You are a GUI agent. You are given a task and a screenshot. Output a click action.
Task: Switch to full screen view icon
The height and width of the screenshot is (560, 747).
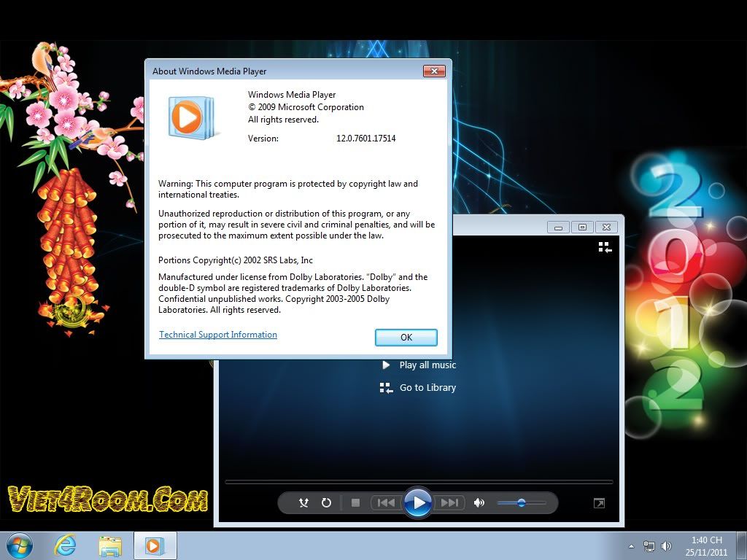coord(600,503)
